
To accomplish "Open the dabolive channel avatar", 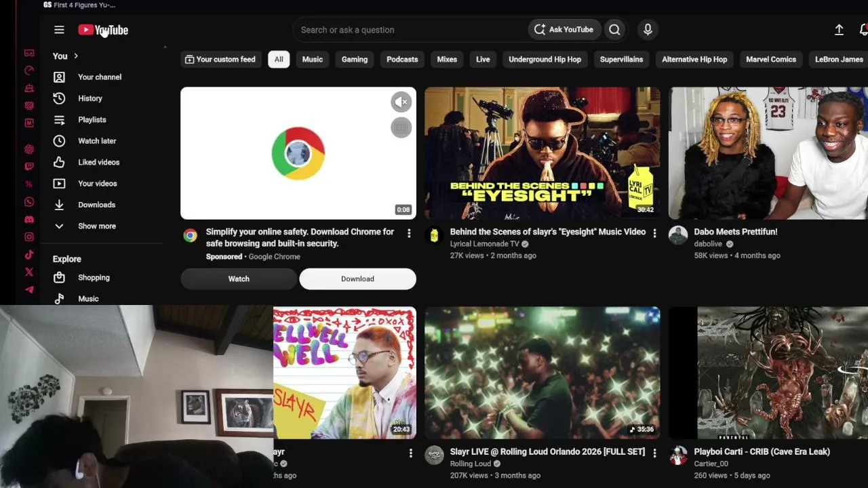I will click(678, 235).
